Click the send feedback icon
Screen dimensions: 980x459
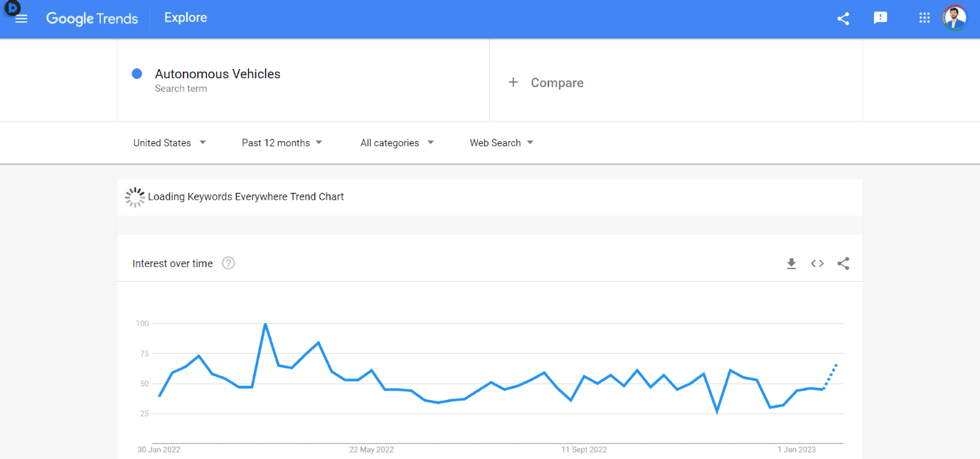880,19
